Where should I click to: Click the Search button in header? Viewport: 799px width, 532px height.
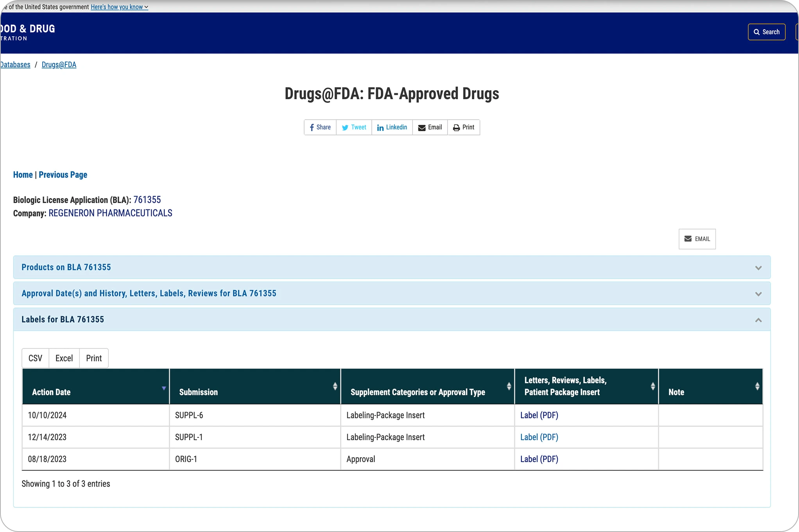click(766, 32)
